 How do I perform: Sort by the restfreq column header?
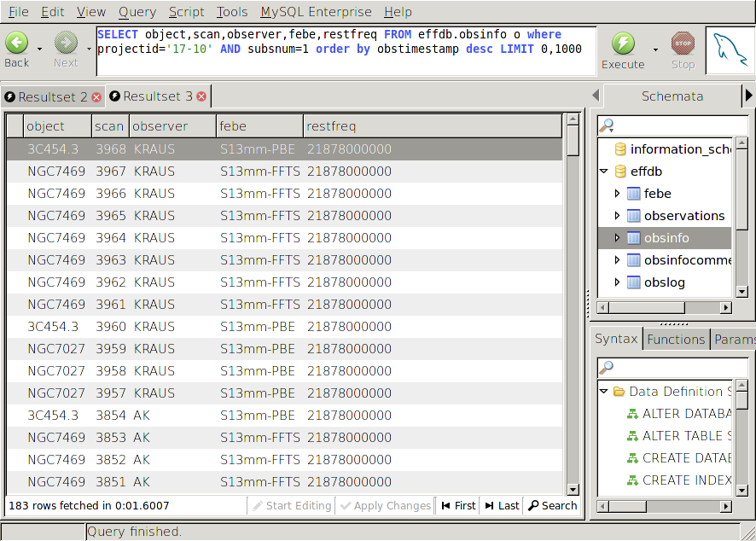(x=433, y=126)
